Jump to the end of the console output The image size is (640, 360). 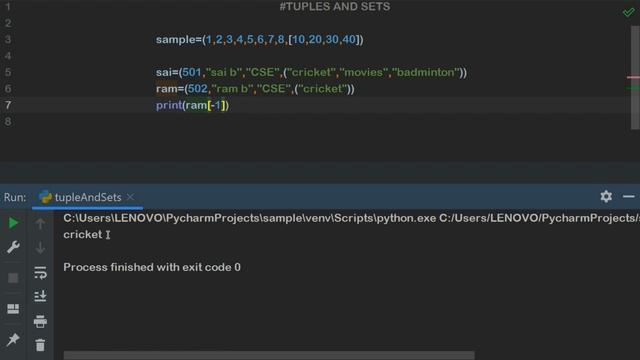pyautogui.click(x=40, y=296)
